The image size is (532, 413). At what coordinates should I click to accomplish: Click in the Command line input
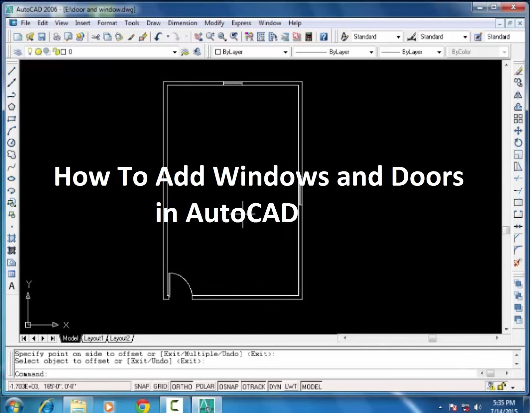pyautogui.click(x=246, y=374)
